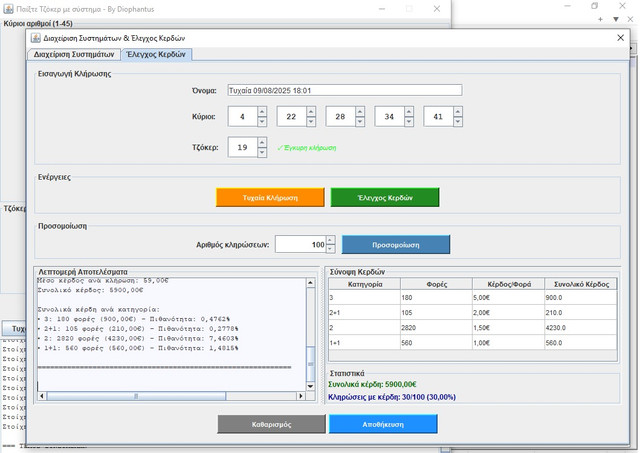Click the orange Τυχαία Κλήρωση button
Viewport: 640px width, 453px height.
270,198
